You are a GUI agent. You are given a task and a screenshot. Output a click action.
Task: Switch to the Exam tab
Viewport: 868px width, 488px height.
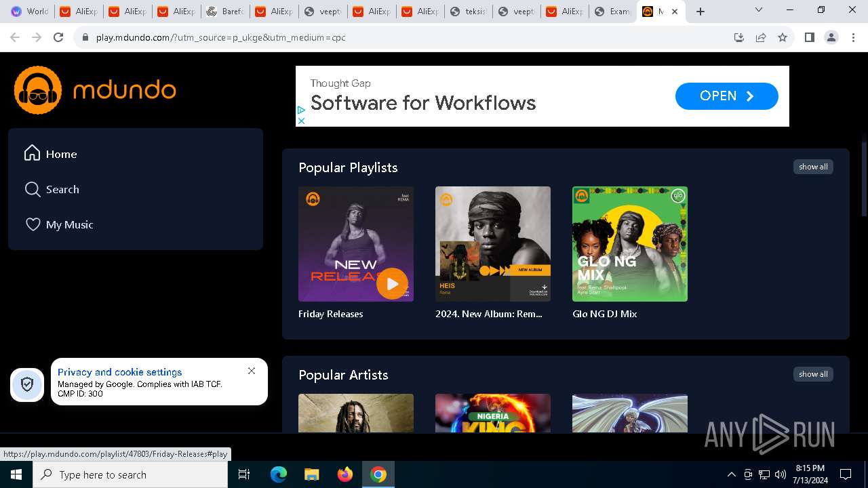coord(612,12)
